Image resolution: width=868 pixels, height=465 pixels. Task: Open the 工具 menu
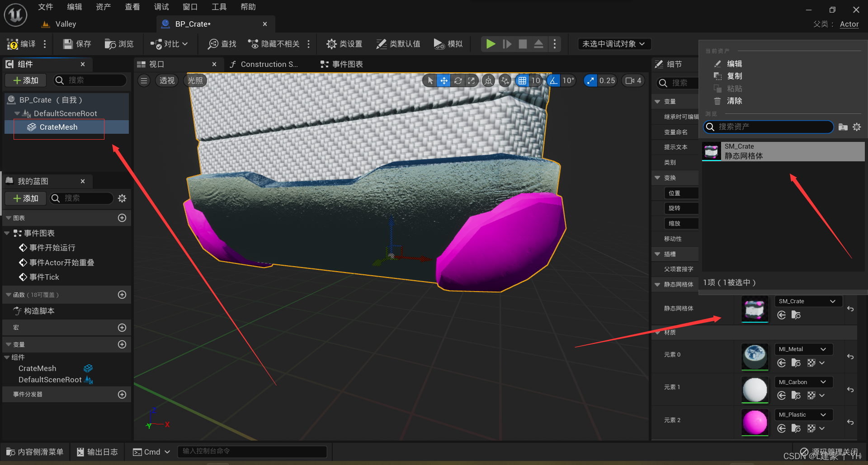[x=219, y=7]
